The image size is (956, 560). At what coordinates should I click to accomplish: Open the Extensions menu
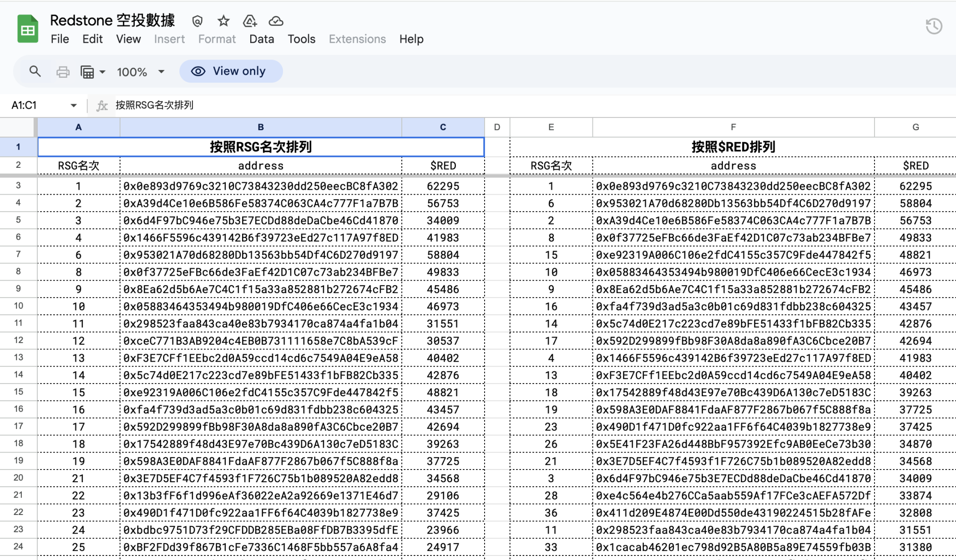click(357, 39)
